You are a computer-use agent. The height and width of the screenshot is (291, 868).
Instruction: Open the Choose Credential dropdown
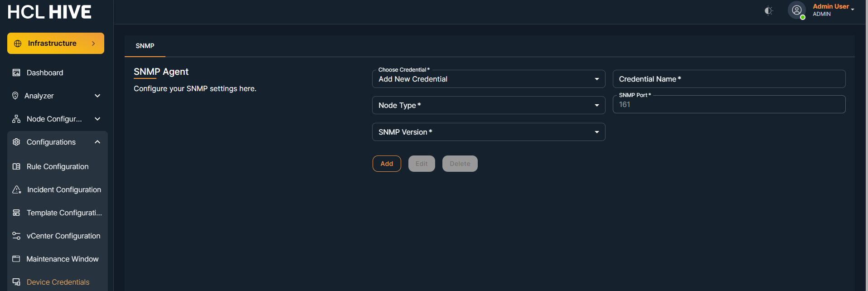click(x=488, y=79)
